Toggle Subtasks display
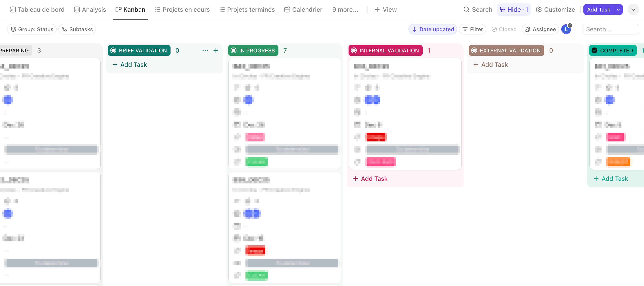644x286 pixels. tap(77, 29)
